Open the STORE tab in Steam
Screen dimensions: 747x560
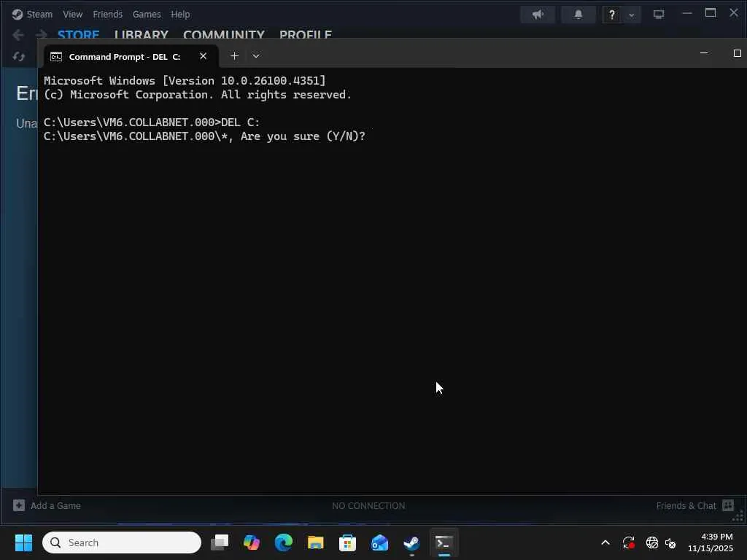[79, 34]
